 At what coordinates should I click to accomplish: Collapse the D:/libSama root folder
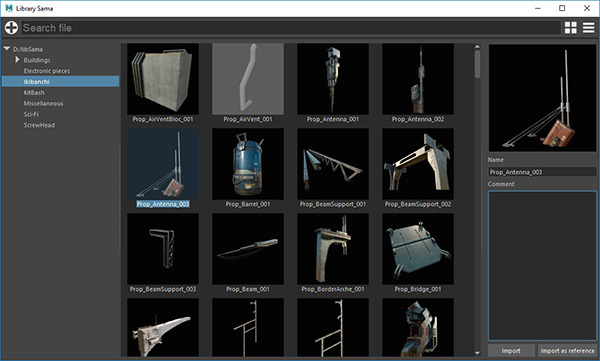(7, 49)
